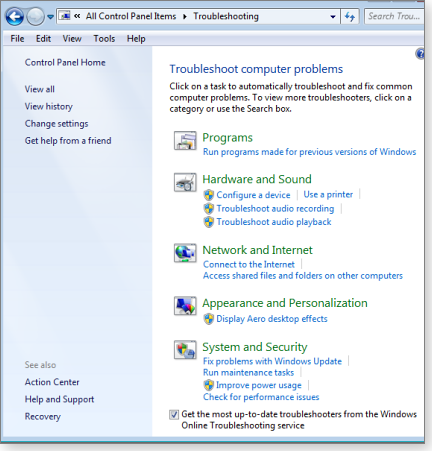432x451 pixels.
Task: Click Connect to the Internet
Action: point(249,264)
